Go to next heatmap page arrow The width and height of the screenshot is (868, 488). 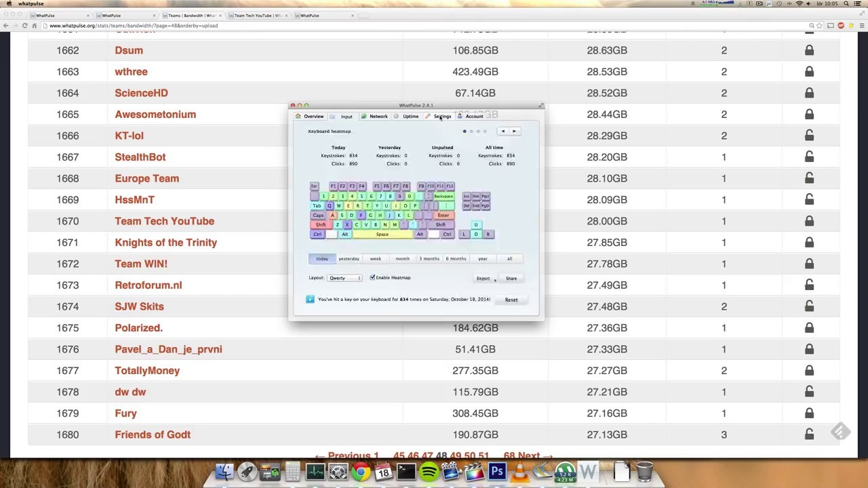[x=514, y=131]
